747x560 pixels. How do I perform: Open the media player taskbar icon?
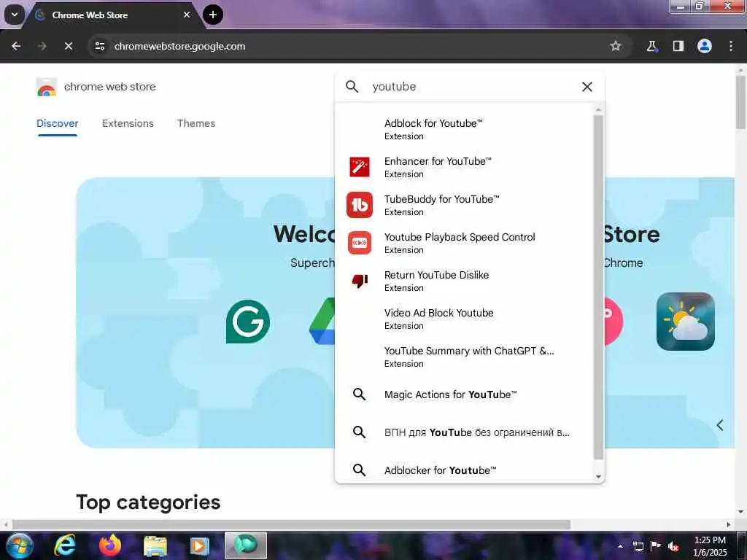pos(200,546)
